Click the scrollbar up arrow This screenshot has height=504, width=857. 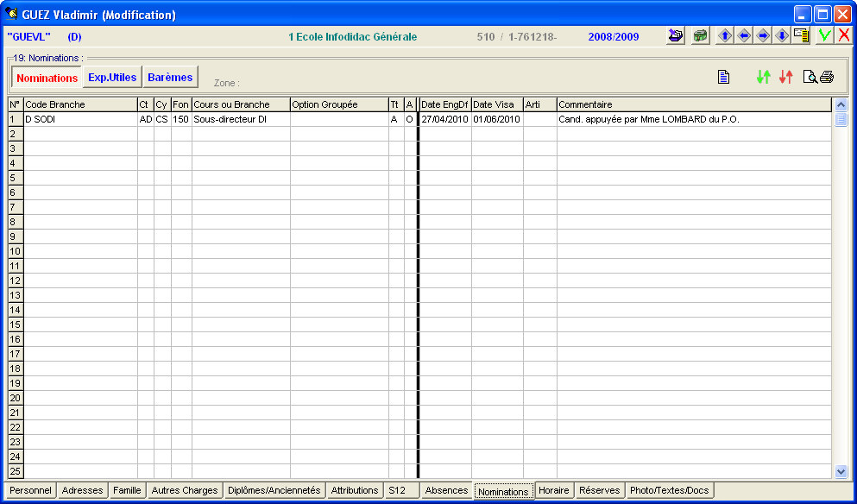coord(841,105)
